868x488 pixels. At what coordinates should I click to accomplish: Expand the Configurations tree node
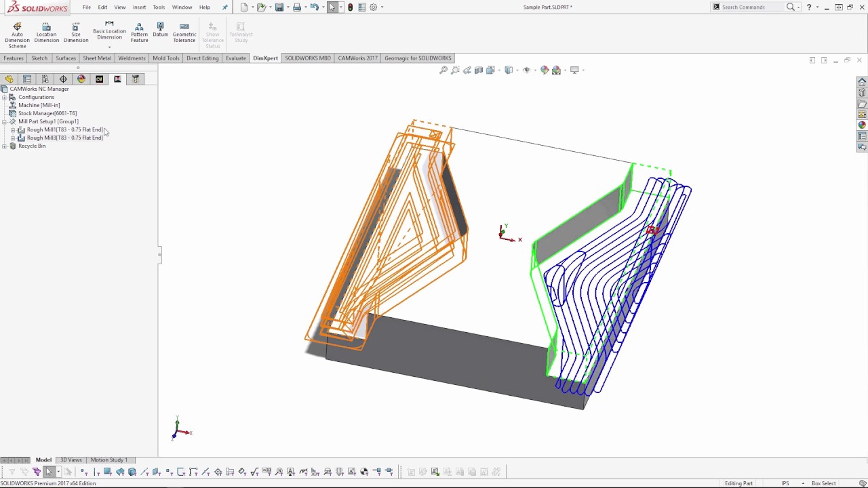pyautogui.click(x=4, y=97)
